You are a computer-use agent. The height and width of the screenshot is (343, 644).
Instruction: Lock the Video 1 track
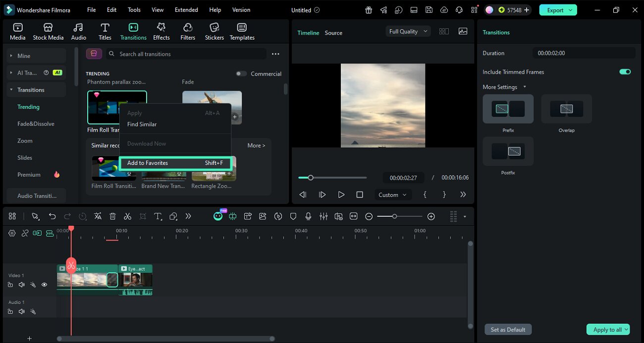(10, 285)
